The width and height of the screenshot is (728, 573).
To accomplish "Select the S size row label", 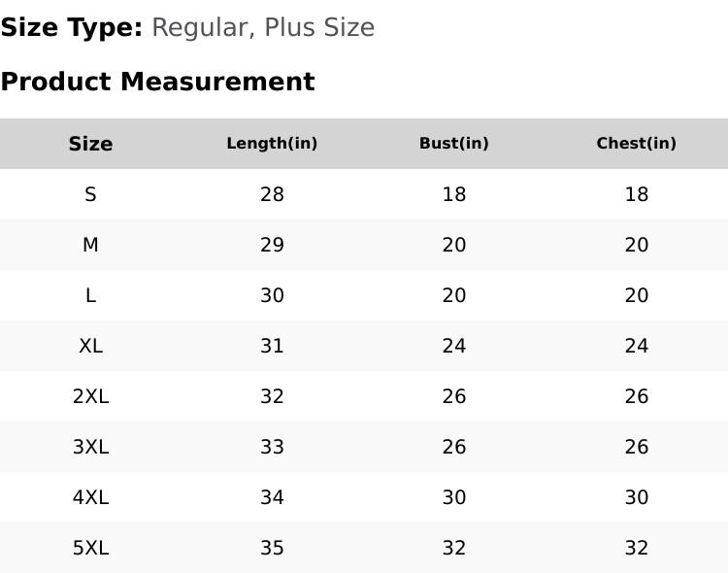I will (x=90, y=194).
